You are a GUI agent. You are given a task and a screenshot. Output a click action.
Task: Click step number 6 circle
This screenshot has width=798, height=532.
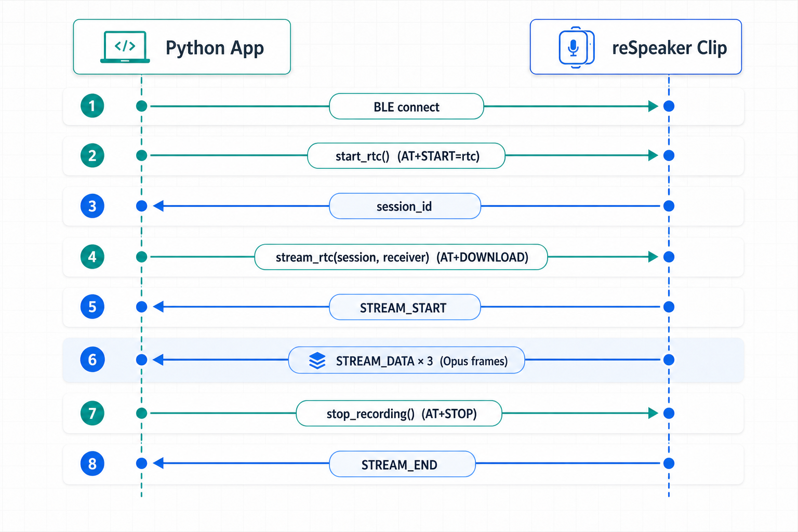(x=92, y=360)
